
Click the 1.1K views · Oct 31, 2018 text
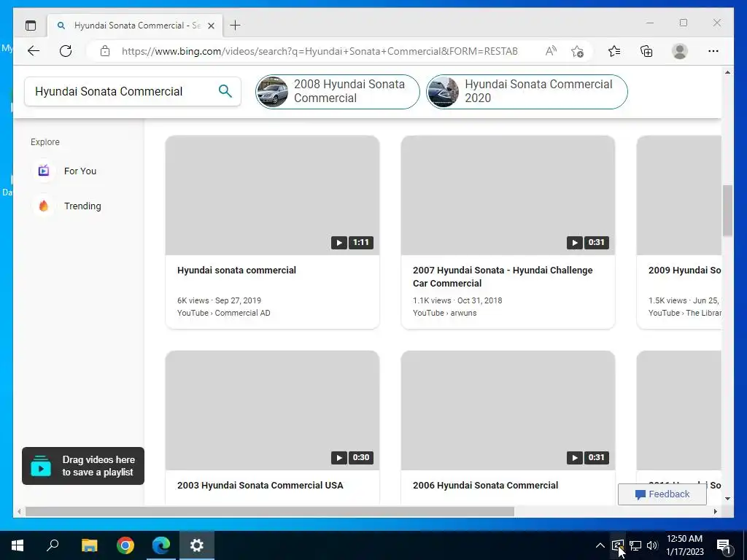pos(457,300)
